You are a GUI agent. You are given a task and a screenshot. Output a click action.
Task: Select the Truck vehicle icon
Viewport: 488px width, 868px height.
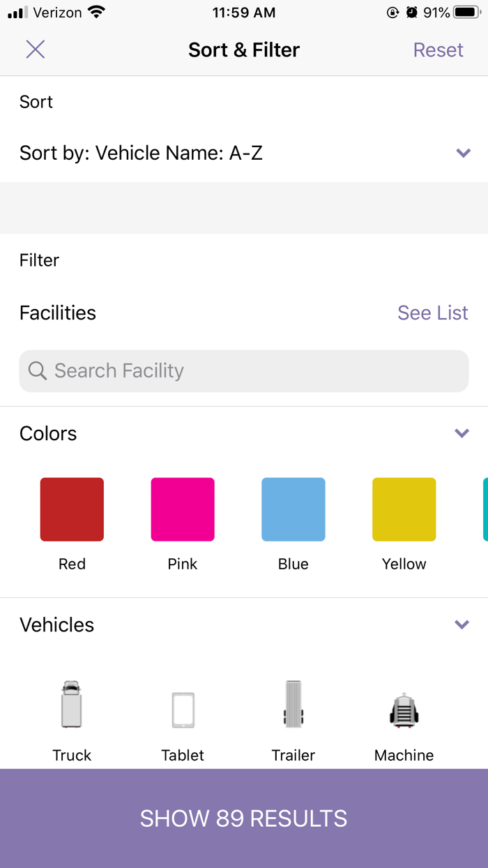[x=72, y=705]
